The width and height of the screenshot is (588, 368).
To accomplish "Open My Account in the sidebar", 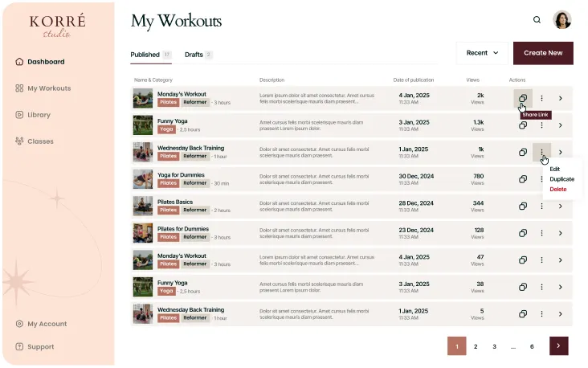I will coord(47,324).
